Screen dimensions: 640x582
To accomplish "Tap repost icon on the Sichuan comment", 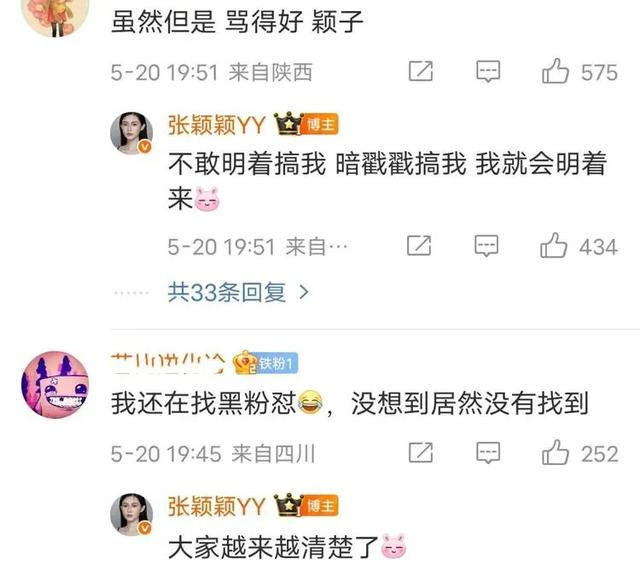I will 421,452.
